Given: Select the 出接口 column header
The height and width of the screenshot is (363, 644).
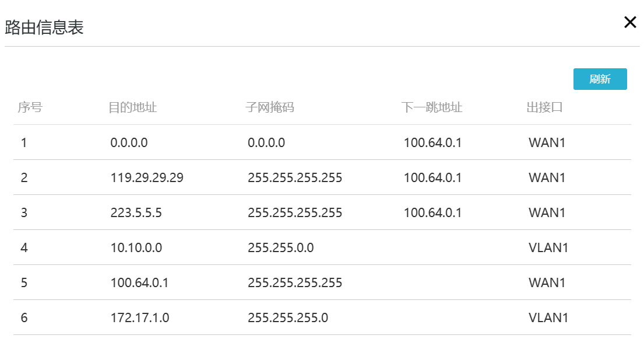Looking at the screenshot, I should click(544, 108).
